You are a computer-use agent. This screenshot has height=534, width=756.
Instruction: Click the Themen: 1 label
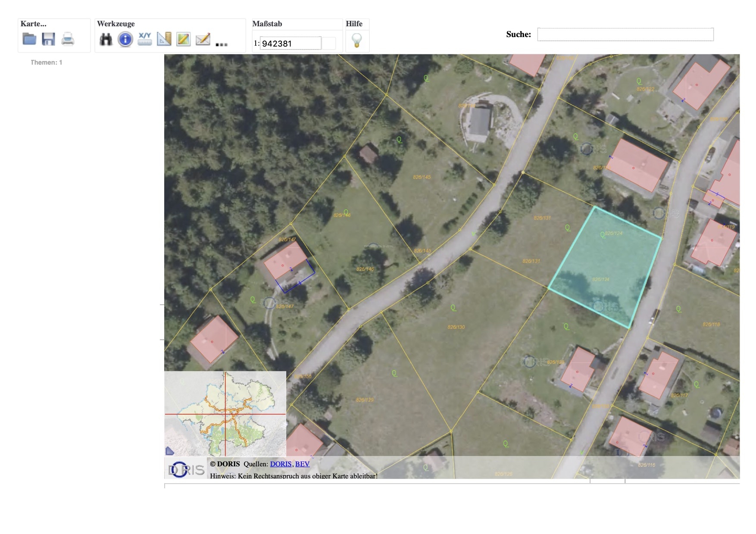pos(46,62)
